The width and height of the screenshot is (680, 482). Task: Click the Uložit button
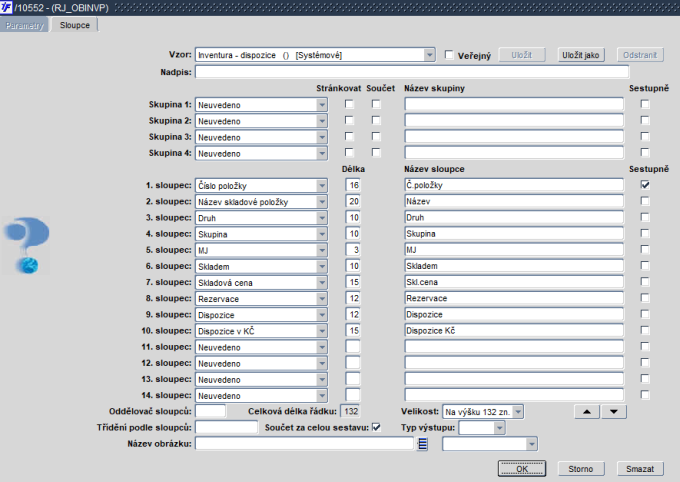(x=522, y=55)
